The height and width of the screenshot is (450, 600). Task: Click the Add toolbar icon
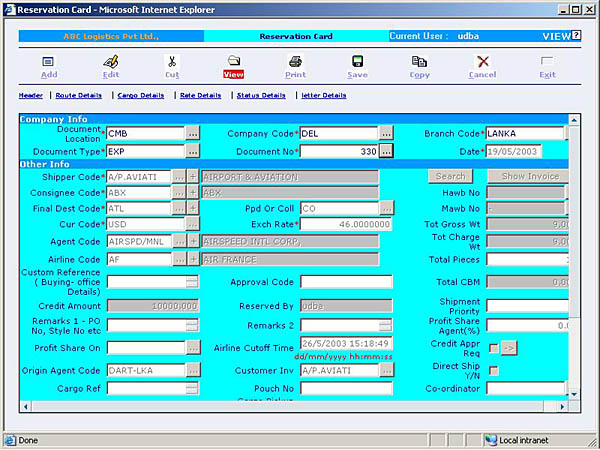click(x=48, y=61)
